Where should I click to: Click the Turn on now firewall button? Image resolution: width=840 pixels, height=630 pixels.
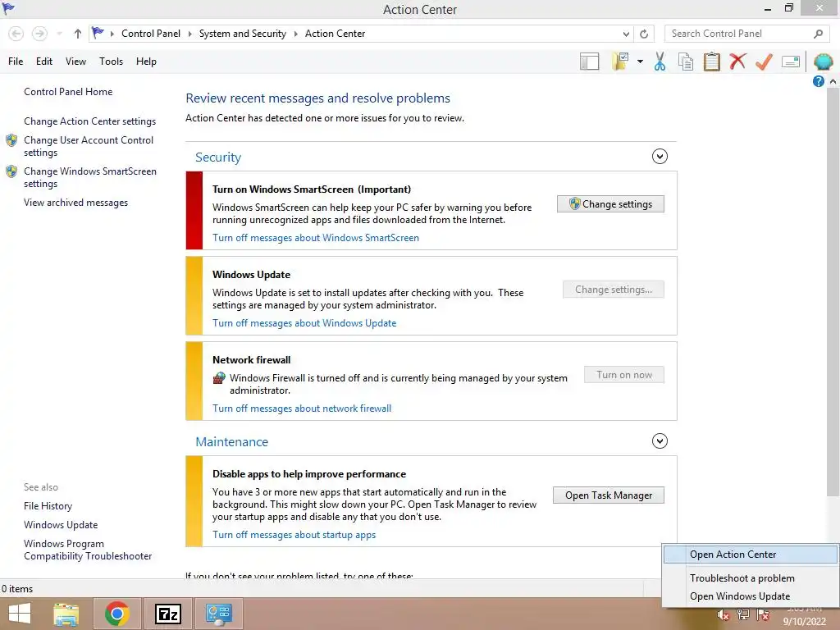pyautogui.click(x=623, y=375)
